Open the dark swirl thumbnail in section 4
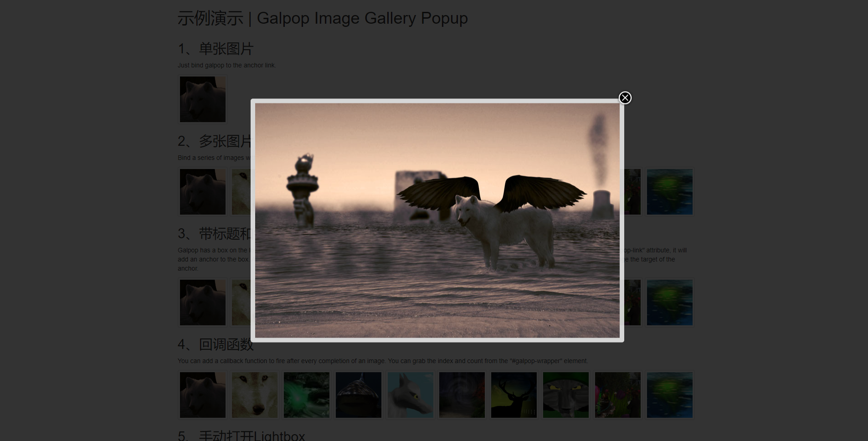868x441 pixels. 462,395
